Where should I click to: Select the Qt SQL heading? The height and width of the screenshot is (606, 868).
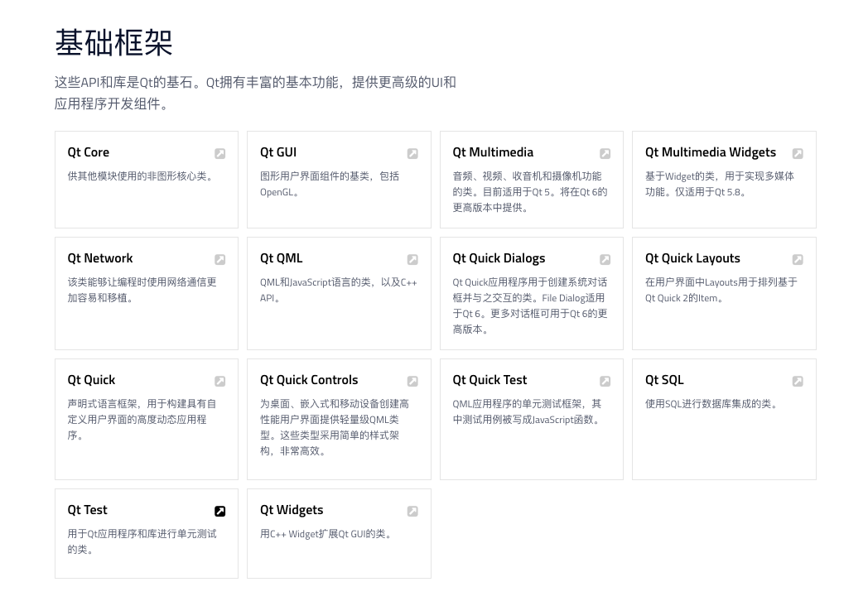pyautogui.click(x=664, y=380)
